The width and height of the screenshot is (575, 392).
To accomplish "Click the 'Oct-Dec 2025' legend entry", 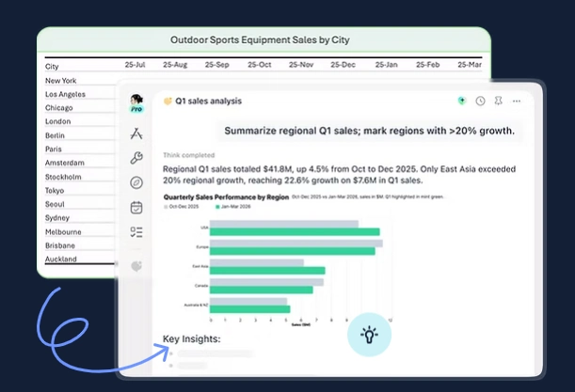I will tap(182, 207).
